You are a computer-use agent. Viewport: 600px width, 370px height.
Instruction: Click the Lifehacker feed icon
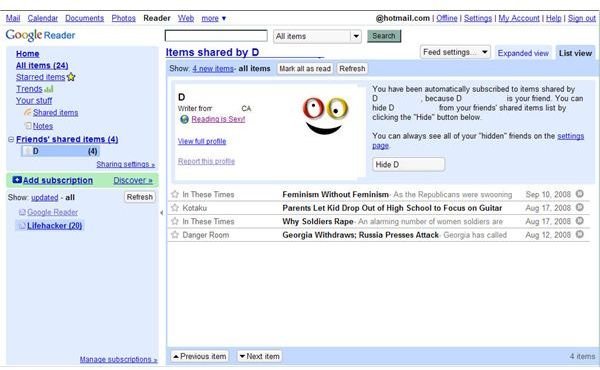coord(22,225)
